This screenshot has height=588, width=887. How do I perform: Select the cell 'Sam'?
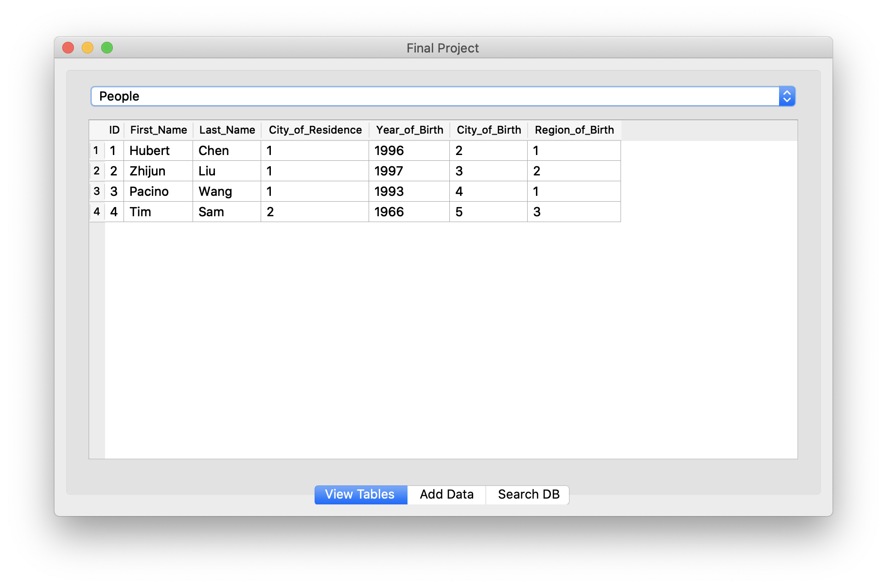pos(227,212)
